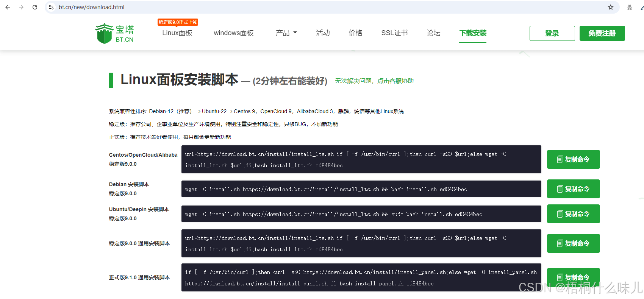Copy the 正式版9.1.0 通用安装脚本 command
The width and height of the screenshot is (644, 299).
574,277
